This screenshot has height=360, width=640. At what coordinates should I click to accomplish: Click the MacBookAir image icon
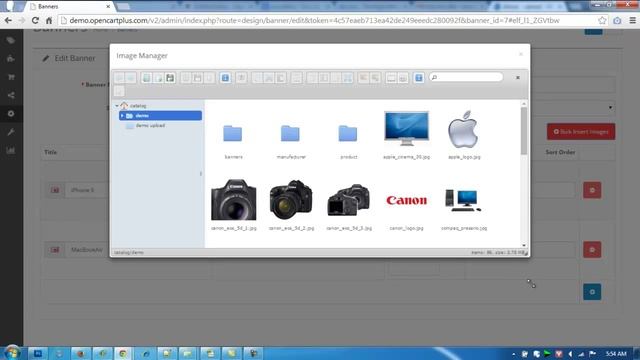coord(55,250)
